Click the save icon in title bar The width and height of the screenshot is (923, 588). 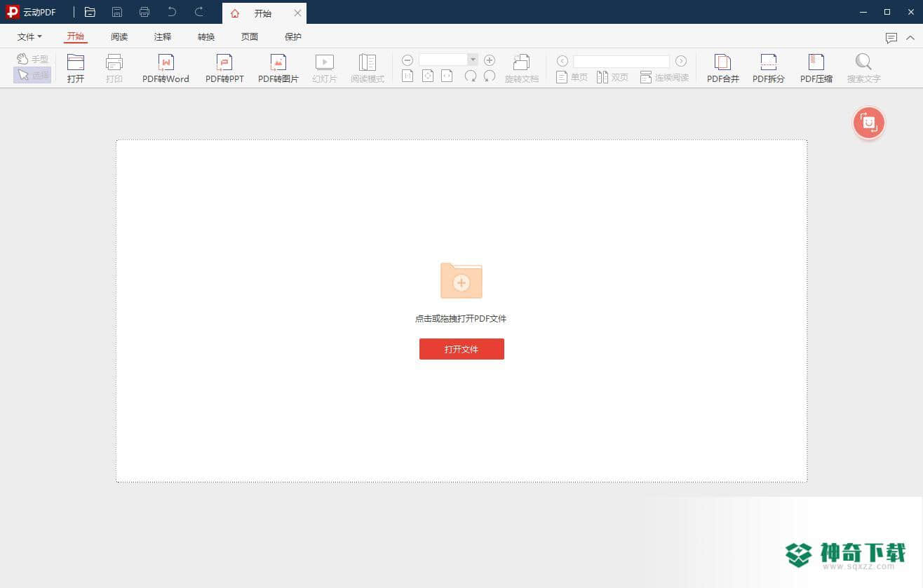[117, 12]
